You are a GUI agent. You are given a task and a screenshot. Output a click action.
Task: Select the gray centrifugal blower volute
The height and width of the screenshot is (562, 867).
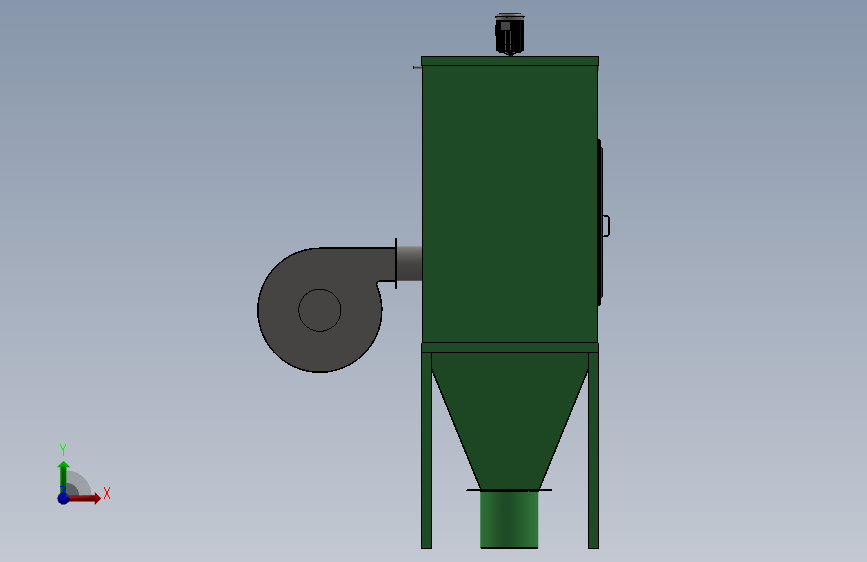pyautogui.click(x=320, y=310)
